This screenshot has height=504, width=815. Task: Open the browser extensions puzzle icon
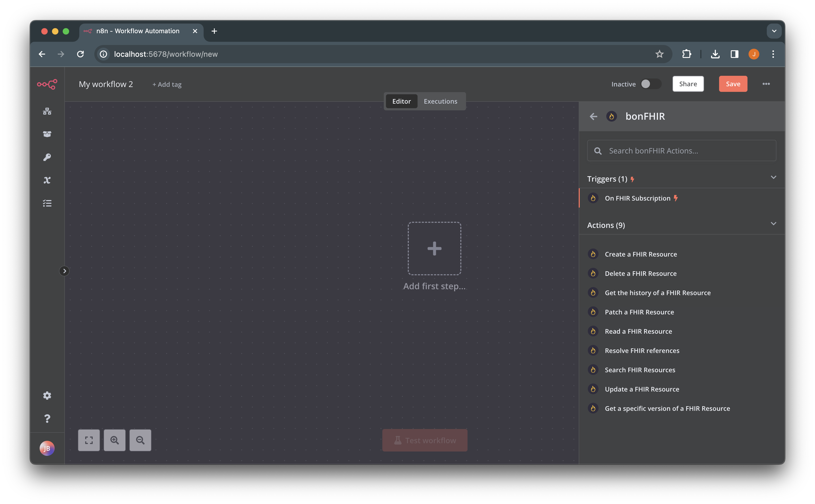coord(687,54)
